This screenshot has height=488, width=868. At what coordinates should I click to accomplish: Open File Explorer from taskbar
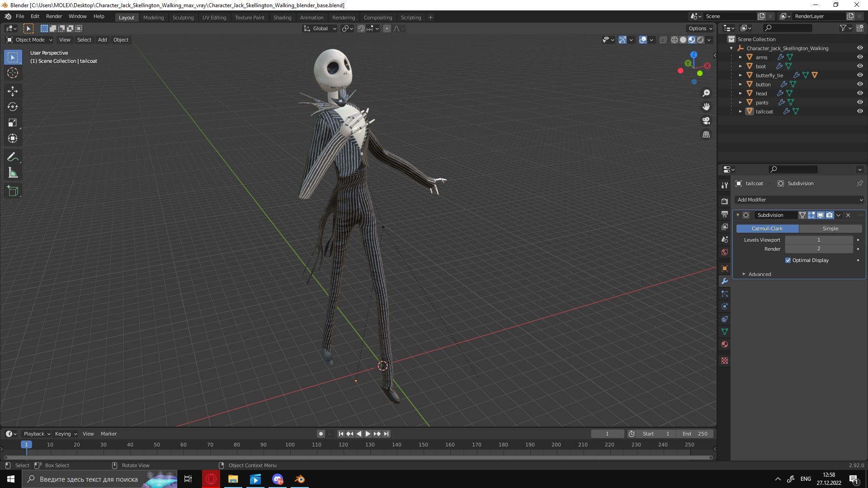pyautogui.click(x=233, y=479)
